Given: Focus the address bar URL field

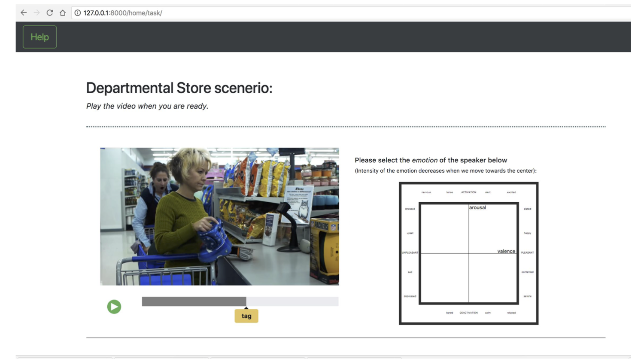Looking at the screenshot, I should [351, 13].
